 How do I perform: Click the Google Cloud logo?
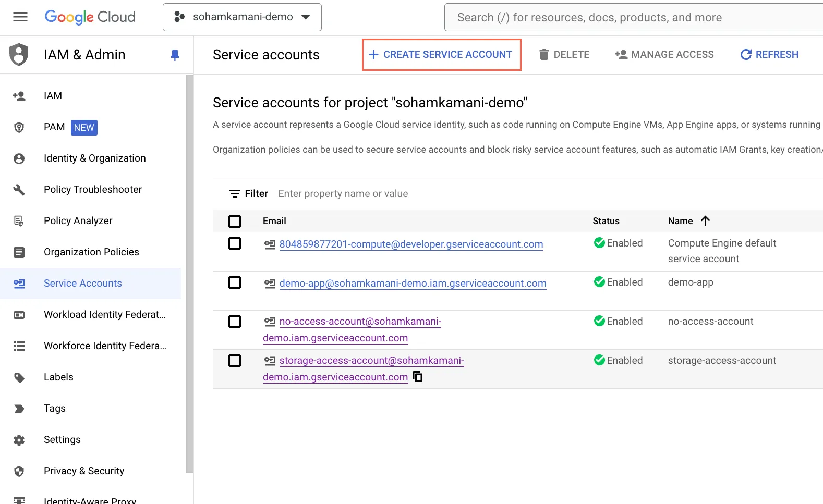[90, 17]
